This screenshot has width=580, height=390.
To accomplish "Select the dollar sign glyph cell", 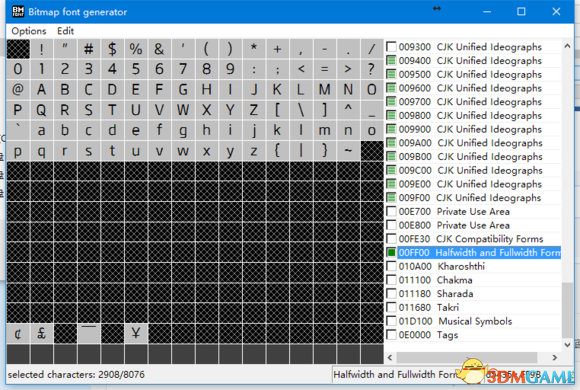I will click(x=112, y=49).
